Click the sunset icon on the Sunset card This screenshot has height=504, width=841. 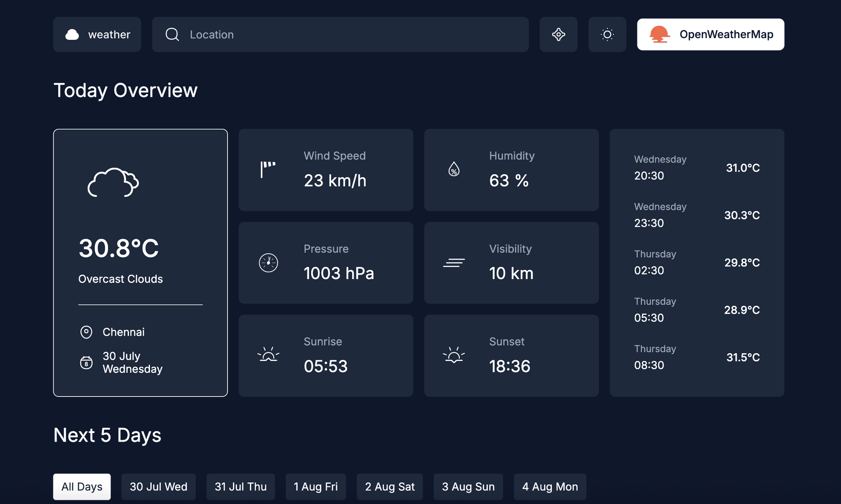coord(455,355)
